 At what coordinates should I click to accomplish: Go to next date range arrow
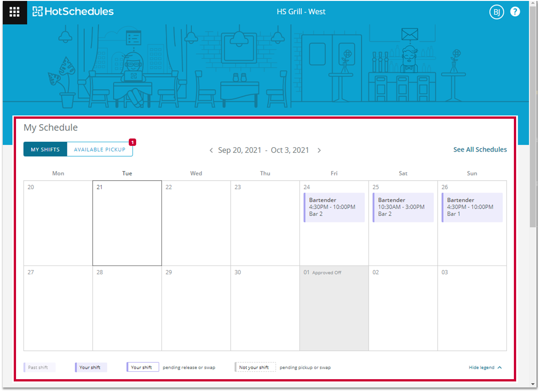pos(319,150)
